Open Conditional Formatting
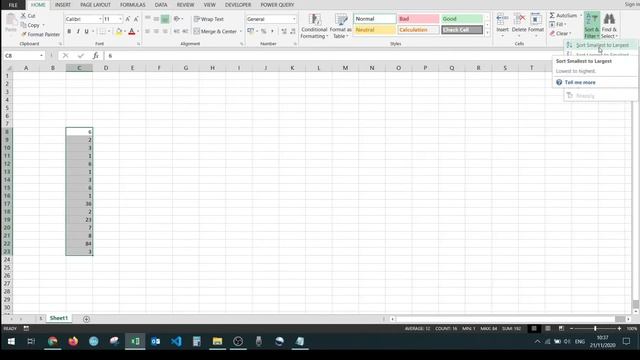640x360 pixels. (314, 26)
